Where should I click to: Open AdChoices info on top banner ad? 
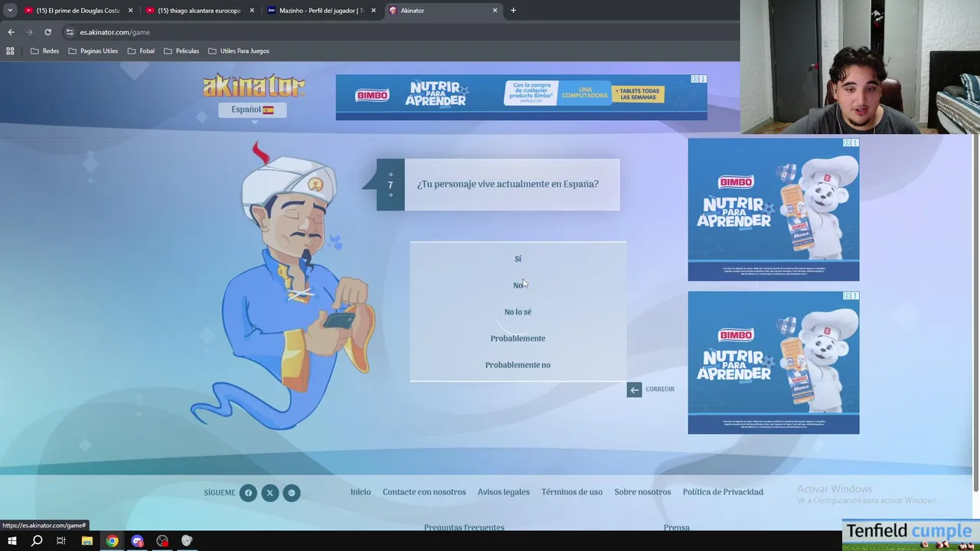pyautogui.click(x=695, y=79)
